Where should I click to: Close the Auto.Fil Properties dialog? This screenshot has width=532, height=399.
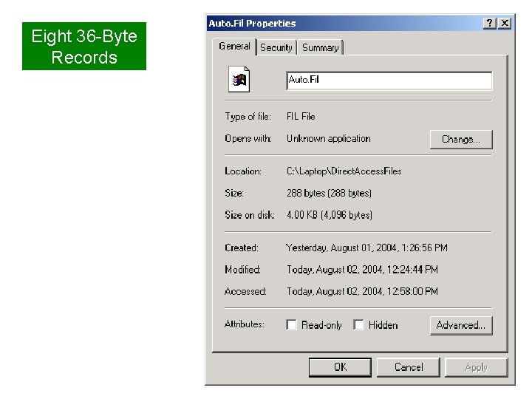click(505, 23)
